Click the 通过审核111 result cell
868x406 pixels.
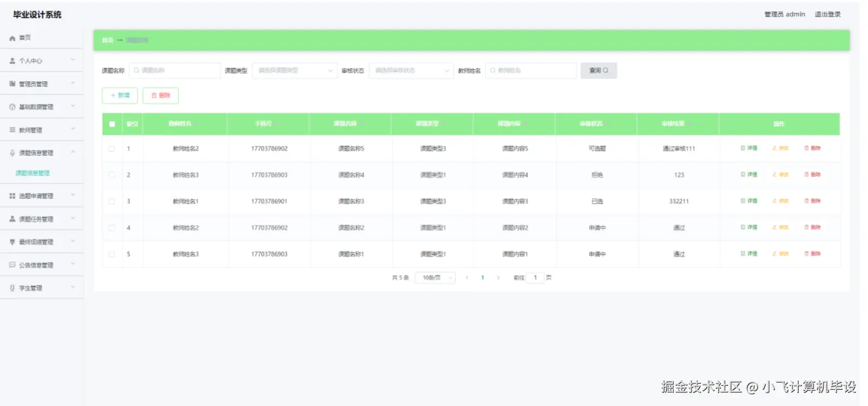[x=678, y=148]
